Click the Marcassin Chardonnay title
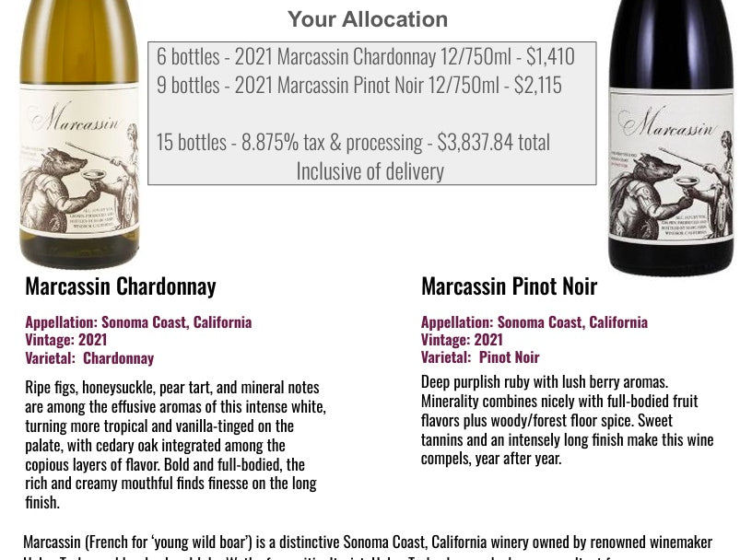740x560 pixels. click(121, 286)
